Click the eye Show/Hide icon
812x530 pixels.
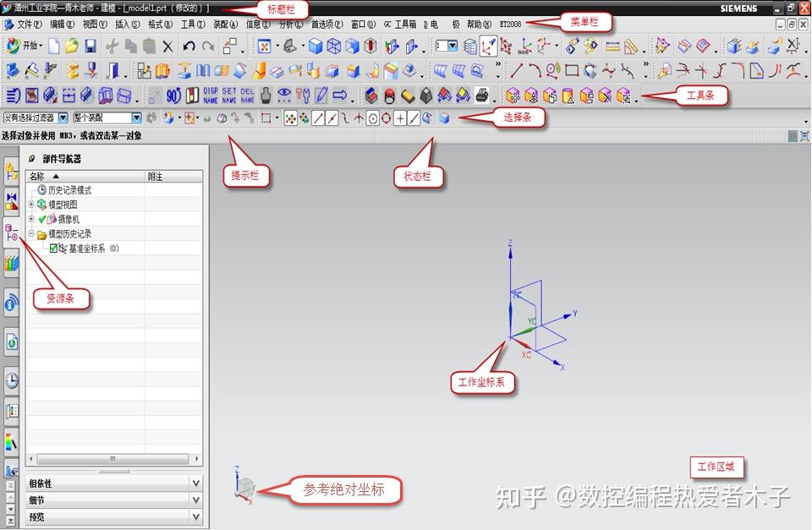point(284,95)
